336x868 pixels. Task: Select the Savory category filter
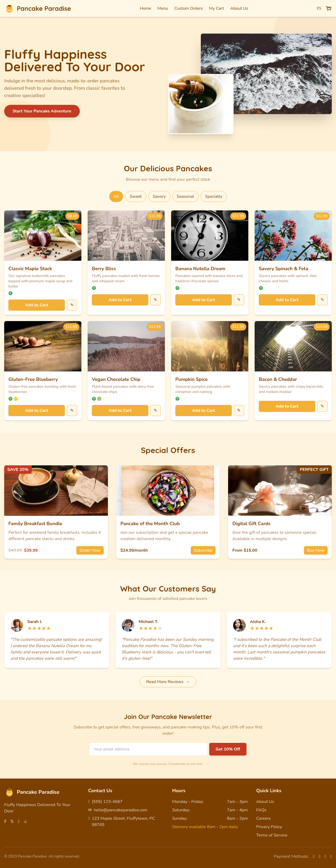[159, 196]
